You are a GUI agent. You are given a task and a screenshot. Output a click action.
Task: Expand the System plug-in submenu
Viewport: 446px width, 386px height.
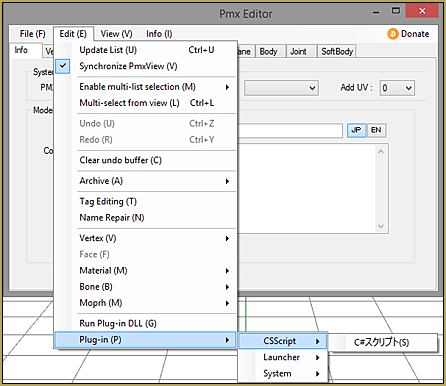pos(283,374)
